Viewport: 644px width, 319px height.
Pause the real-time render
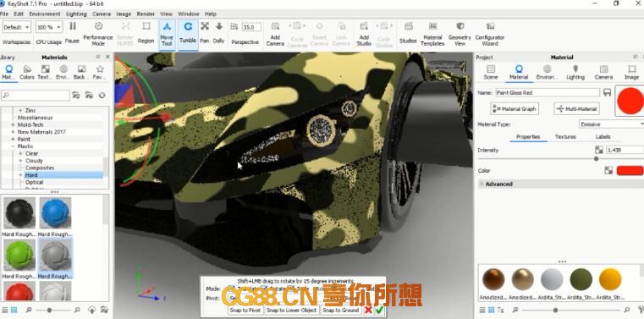(73, 26)
